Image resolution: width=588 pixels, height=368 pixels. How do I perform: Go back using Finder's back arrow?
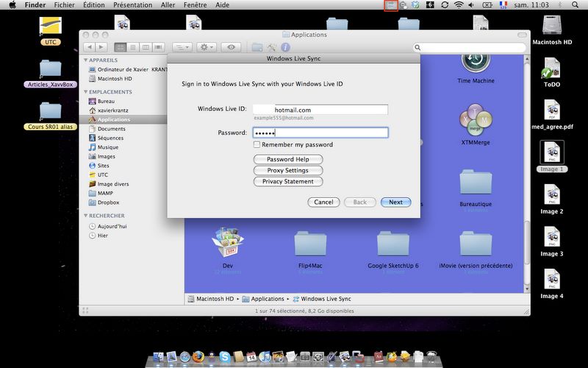coord(89,47)
